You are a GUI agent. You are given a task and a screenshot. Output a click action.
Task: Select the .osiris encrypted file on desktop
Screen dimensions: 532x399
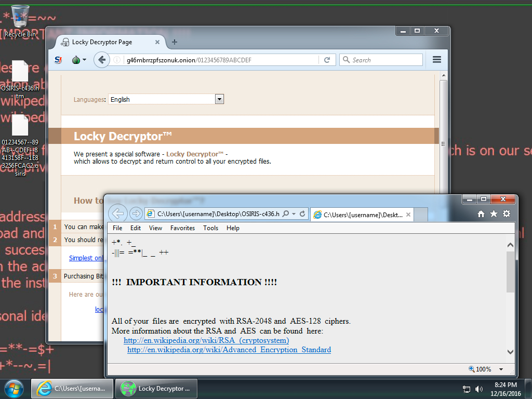coord(20,145)
